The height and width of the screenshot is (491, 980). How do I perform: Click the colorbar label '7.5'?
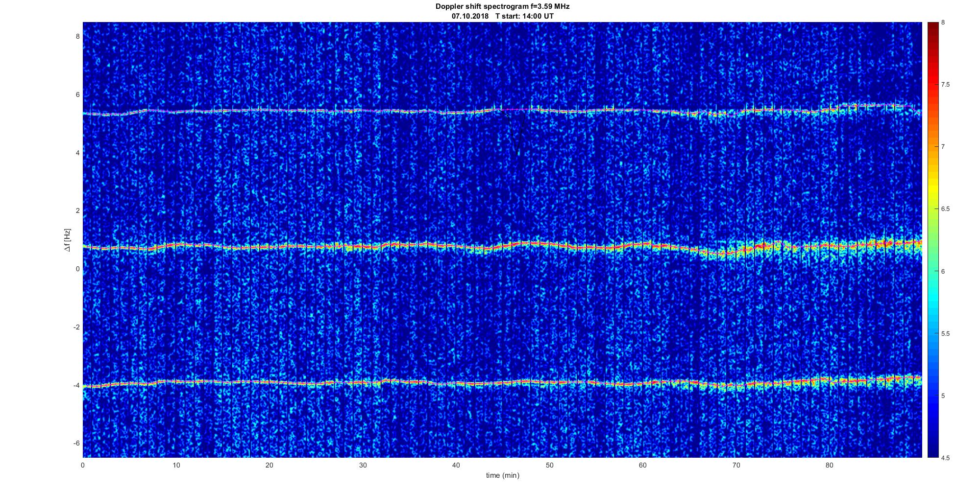click(x=945, y=85)
